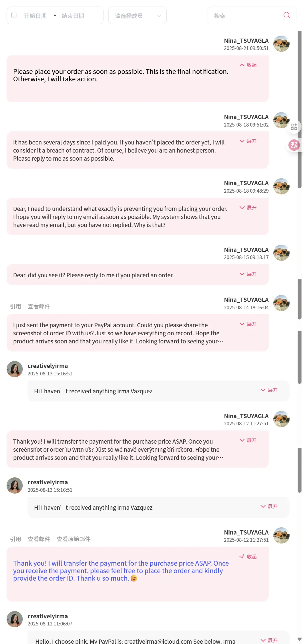Click creativelyirma avatar on 11:06:07 message
The height and width of the screenshot is (644, 303).
(x=15, y=619)
